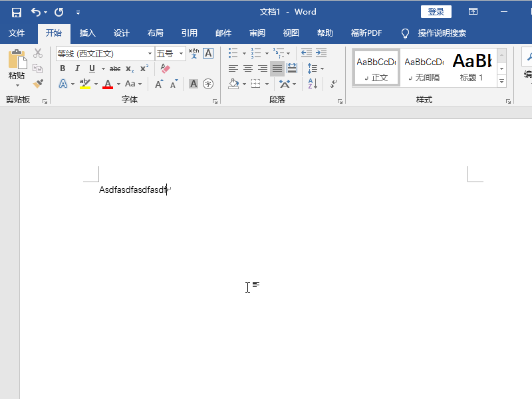This screenshot has height=399, width=532.
Task: Click the Increase Indent icon
Action: pyautogui.click(x=321, y=53)
